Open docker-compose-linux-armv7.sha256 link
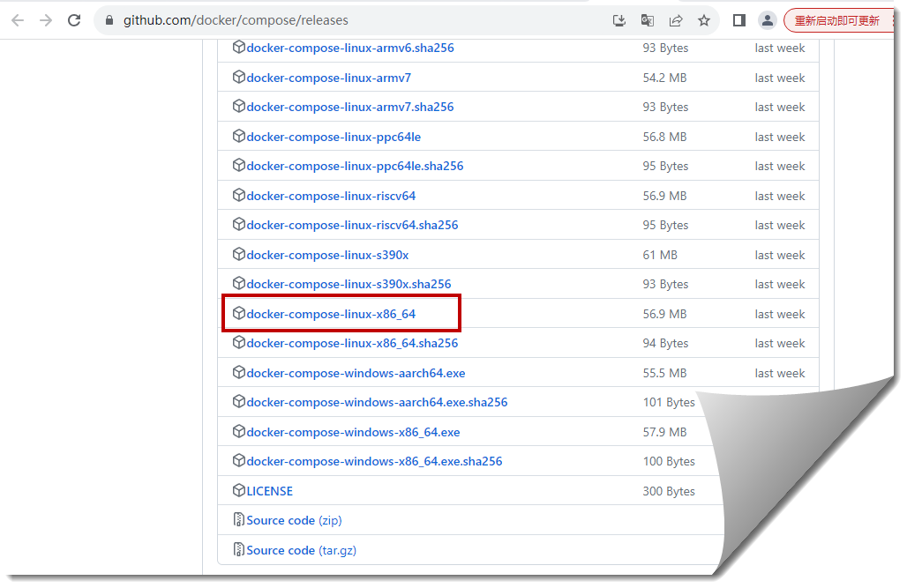This screenshot has width=907, height=588. pyautogui.click(x=350, y=107)
